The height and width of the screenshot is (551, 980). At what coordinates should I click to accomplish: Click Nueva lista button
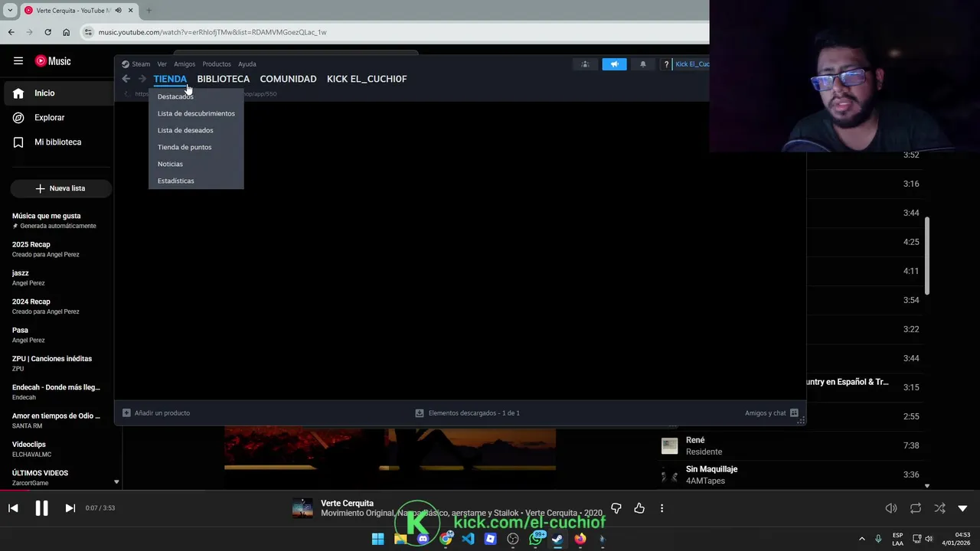click(x=60, y=188)
